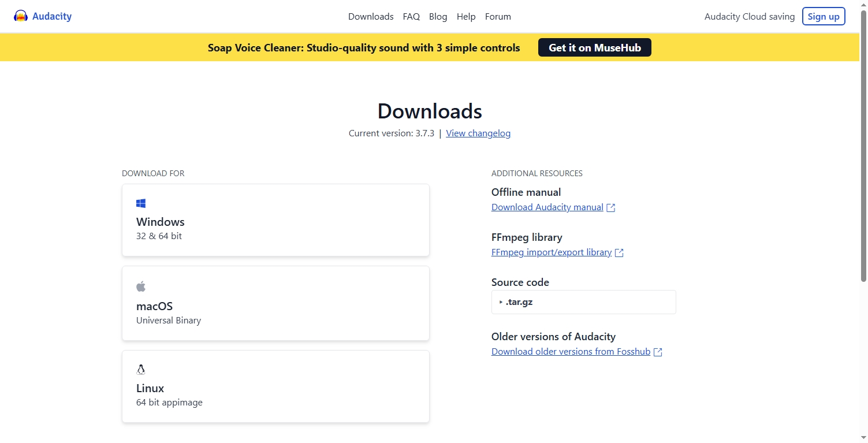Open the Downloads nav item
Screen dimensions: 868x443
coord(371,17)
